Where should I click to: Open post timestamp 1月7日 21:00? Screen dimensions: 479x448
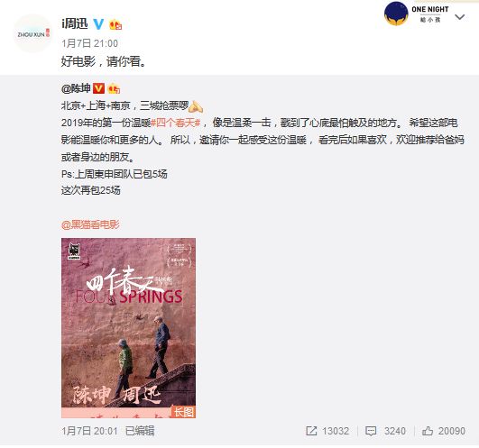point(90,43)
